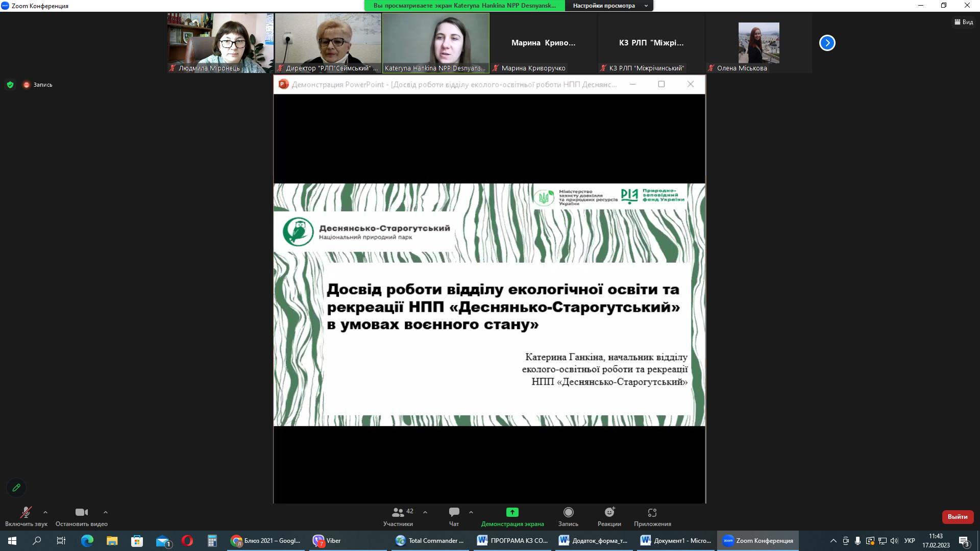The image size is (980, 551).
Task: Click the green encryption shield icon
Action: (x=10, y=85)
